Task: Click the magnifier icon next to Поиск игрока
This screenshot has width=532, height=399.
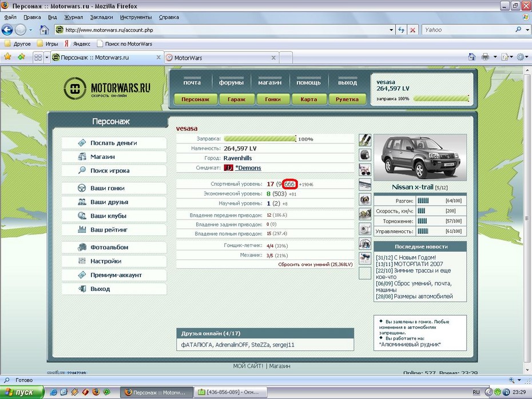Action: (82, 170)
